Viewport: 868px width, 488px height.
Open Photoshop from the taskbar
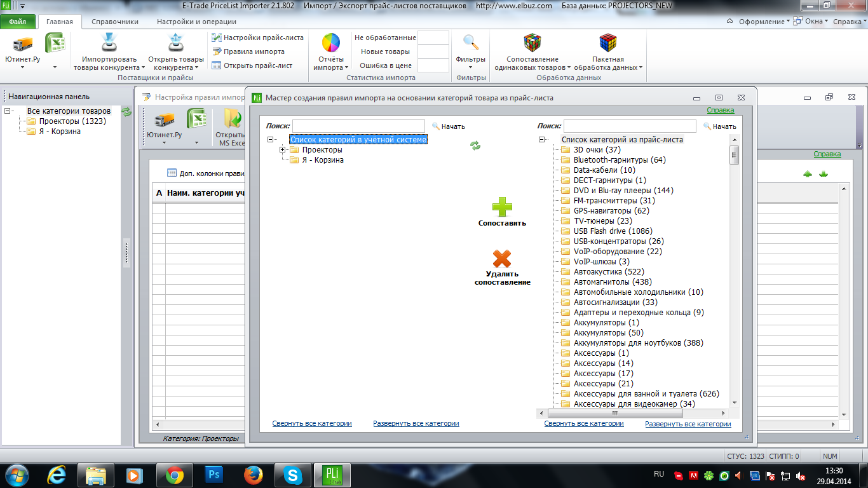214,475
